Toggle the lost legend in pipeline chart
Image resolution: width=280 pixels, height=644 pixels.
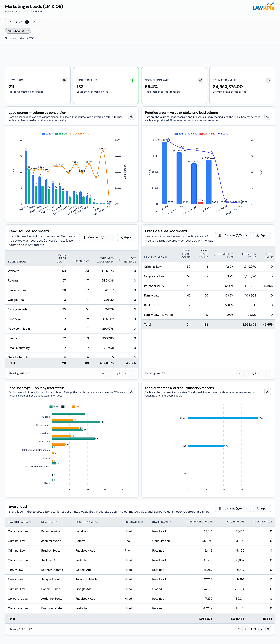click(x=66, y=407)
